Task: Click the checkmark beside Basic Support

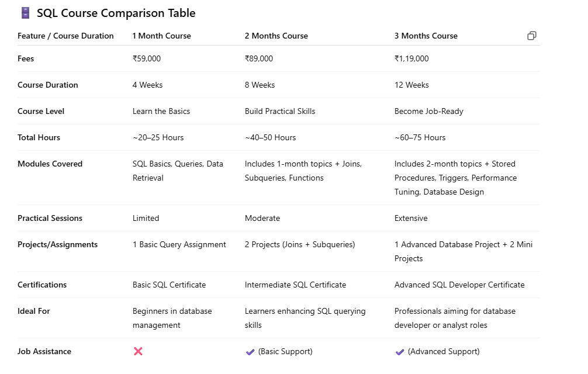Action: pyautogui.click(x=250, y=352)
